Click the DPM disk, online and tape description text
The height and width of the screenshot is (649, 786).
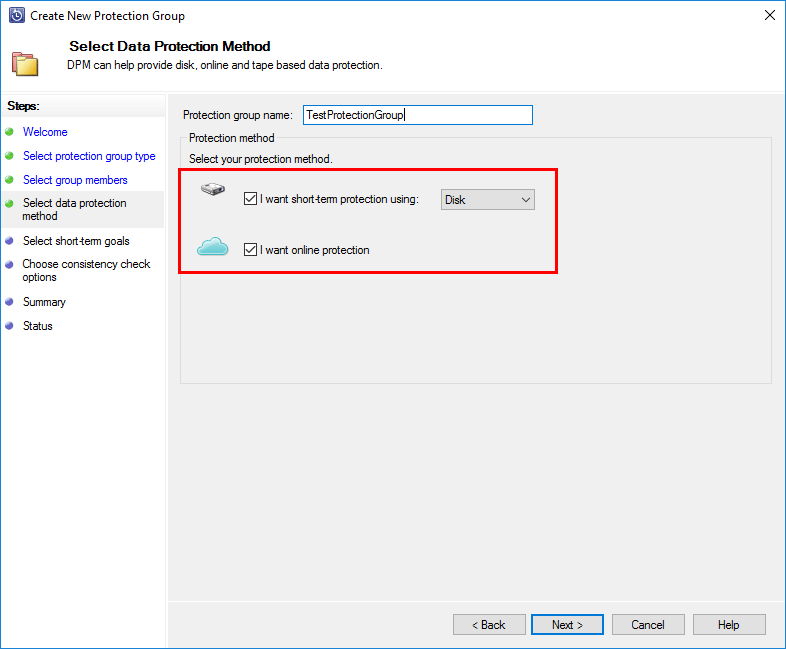[x=225, y=65]
